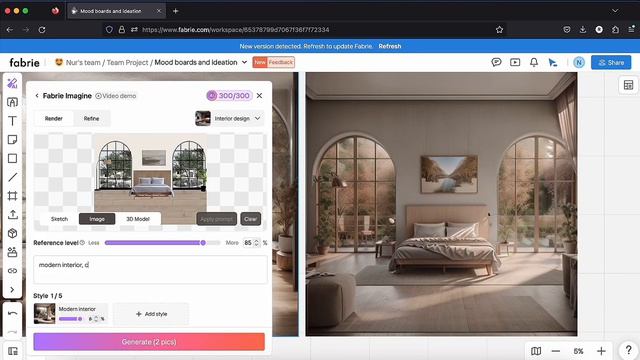Select the Text tool
The image size is (640, 360).
(12, 121)
